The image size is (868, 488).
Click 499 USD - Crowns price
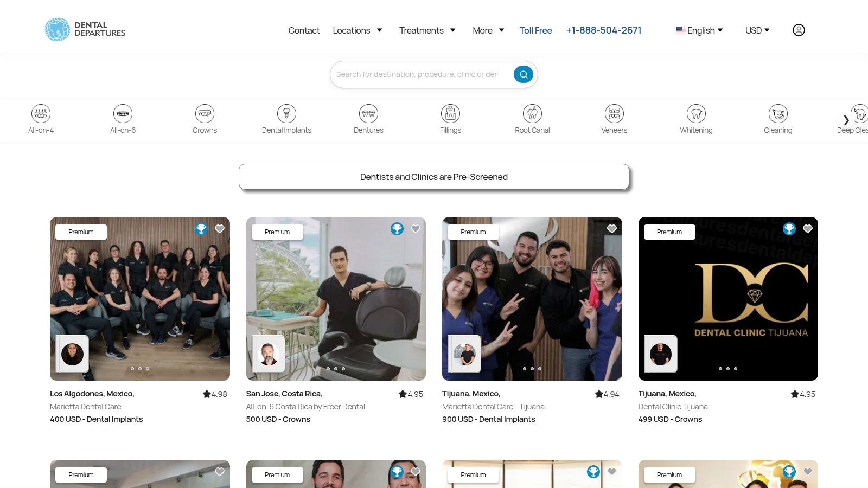tap(670, 419)
